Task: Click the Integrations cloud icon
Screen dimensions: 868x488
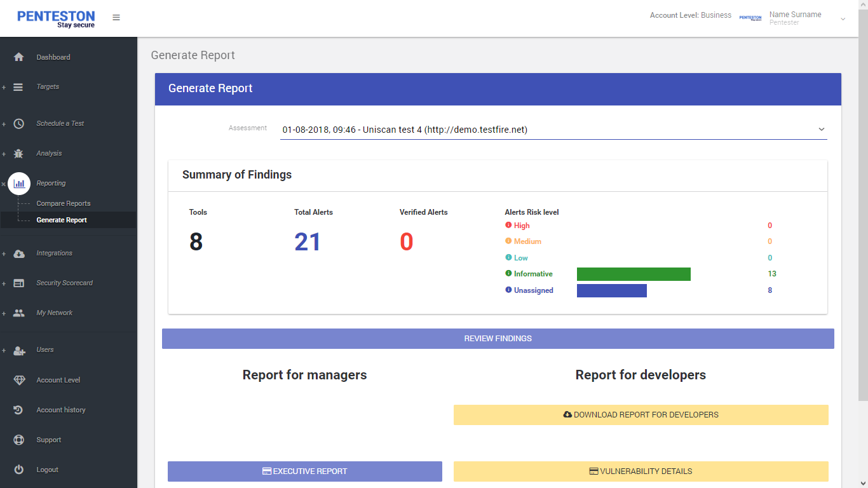Action: (x=19, y=254)
